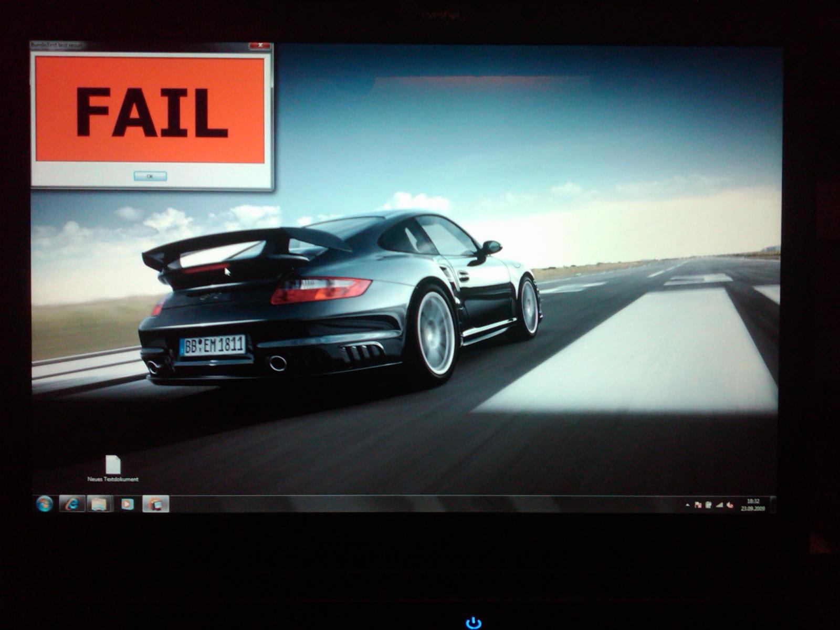Click the volume speaker tray icon
The width and height of the screenshot is (840, 630).
(x=729, y=505)
